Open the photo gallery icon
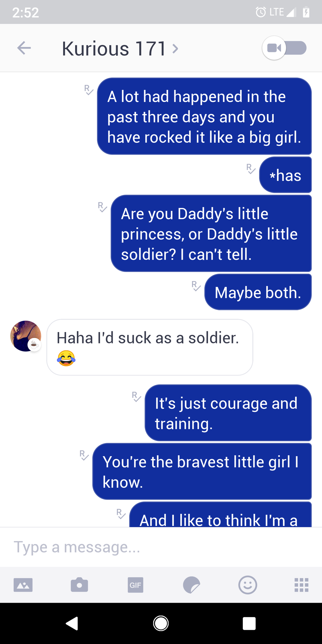 pyautogui.click(x=23, y=585)
